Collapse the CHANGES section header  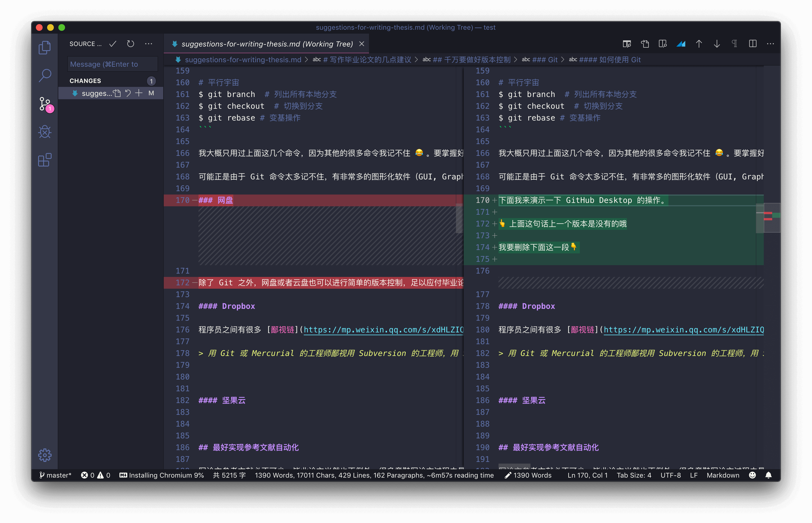point(110,81)
